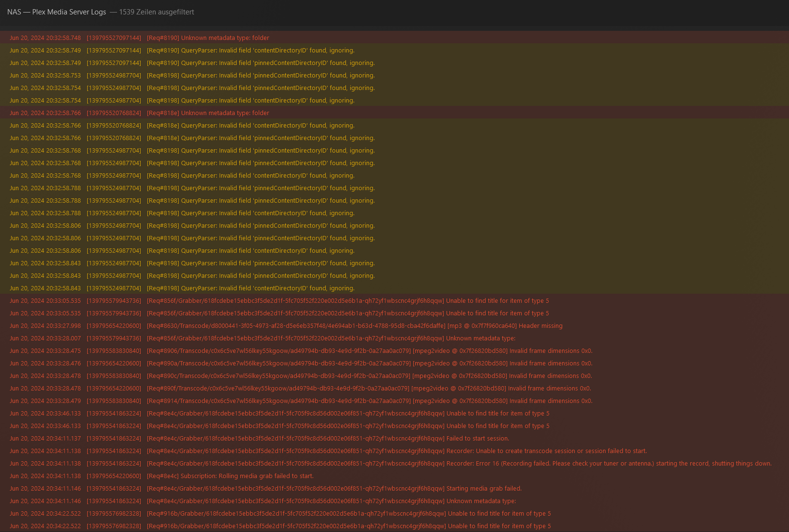Click 'contentDirectoryID' message in the 20:32:58.788 row

(250, 213)
